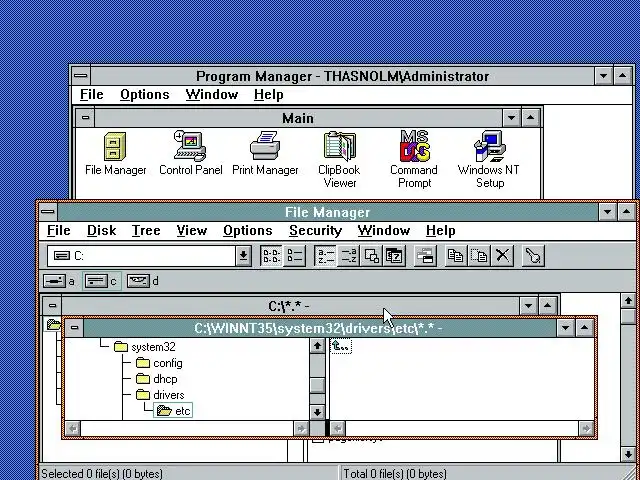The image size is (640, 480).
Task: Sort files by date toolbar button
Action: tap(394, 256)
